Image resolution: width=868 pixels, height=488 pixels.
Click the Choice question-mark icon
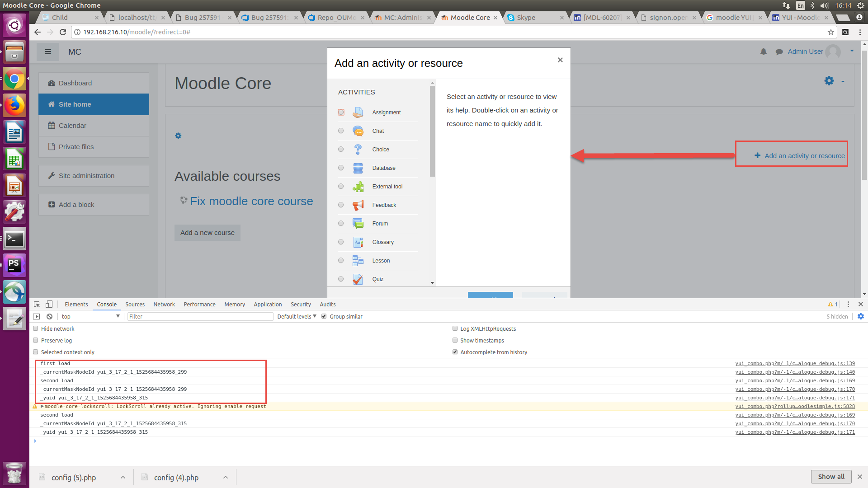tap(358, 150)
